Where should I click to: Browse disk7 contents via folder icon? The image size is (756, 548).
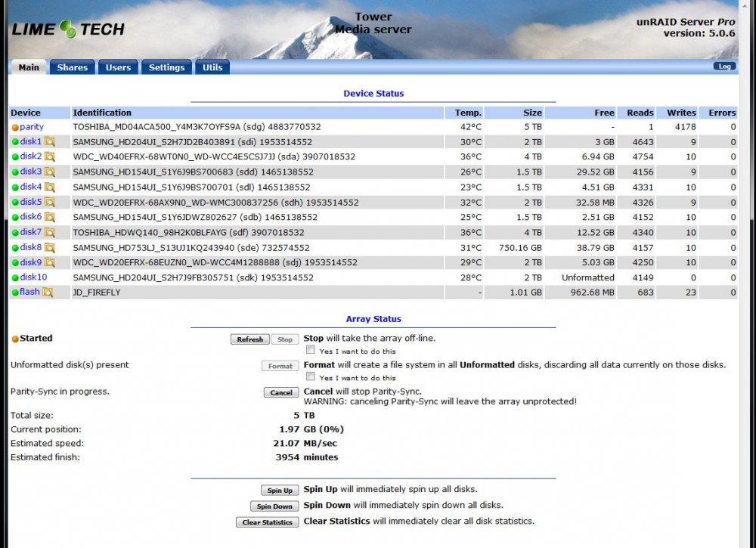click(50, 232)
